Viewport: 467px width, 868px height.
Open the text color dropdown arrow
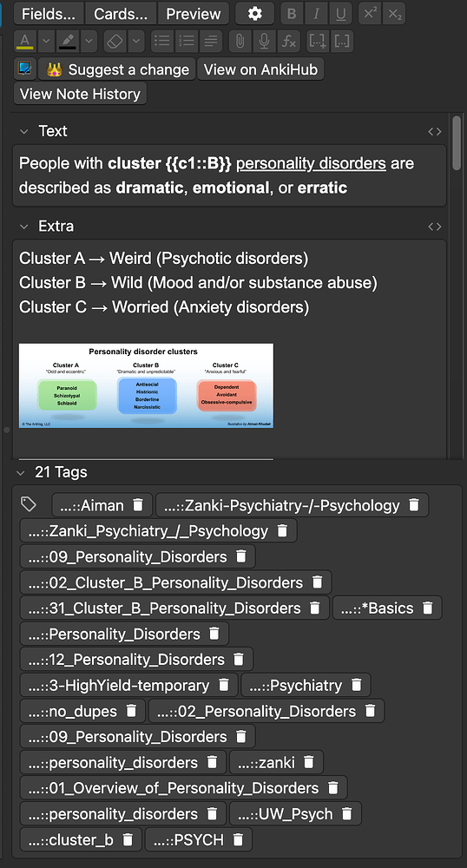coord(46,41)
